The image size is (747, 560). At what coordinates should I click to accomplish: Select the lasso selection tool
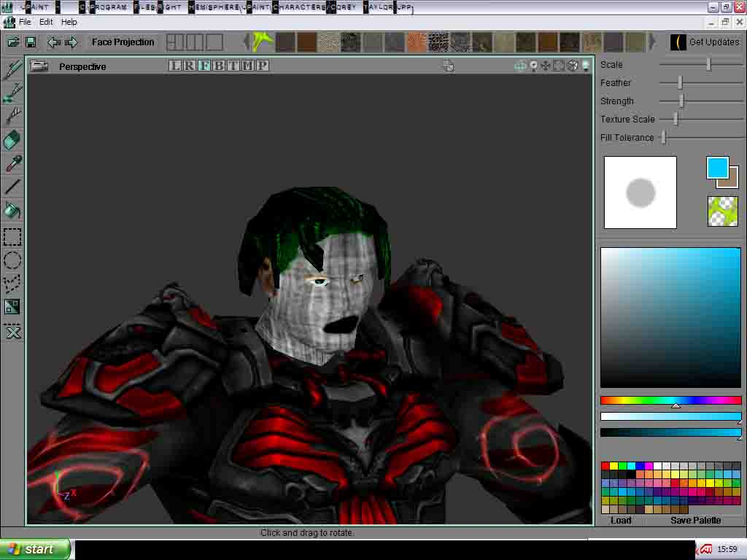click(x=12, y=283)
